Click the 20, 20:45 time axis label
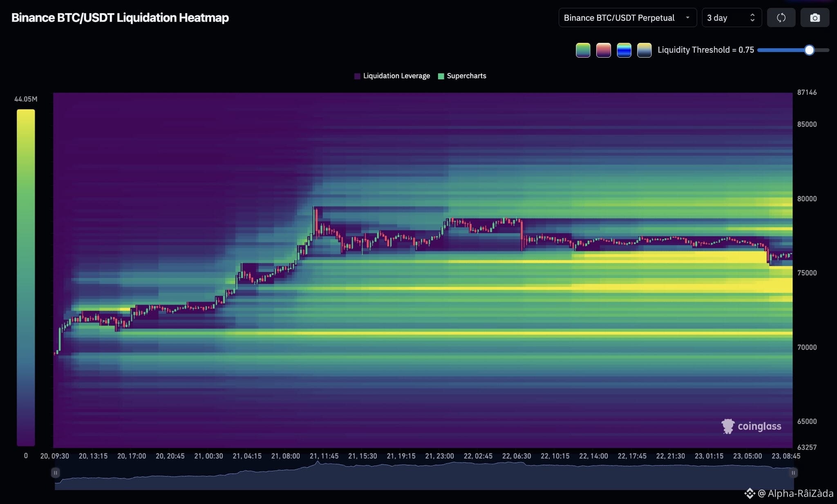The width and height of the screenshot is (837, 504). click(x=170, y=456)
